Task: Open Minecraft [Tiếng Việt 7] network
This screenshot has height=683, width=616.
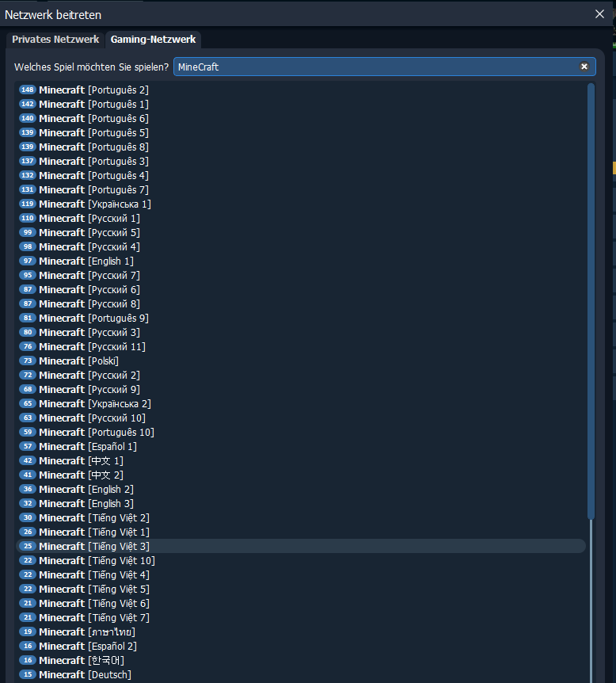Action: (301, 618)
